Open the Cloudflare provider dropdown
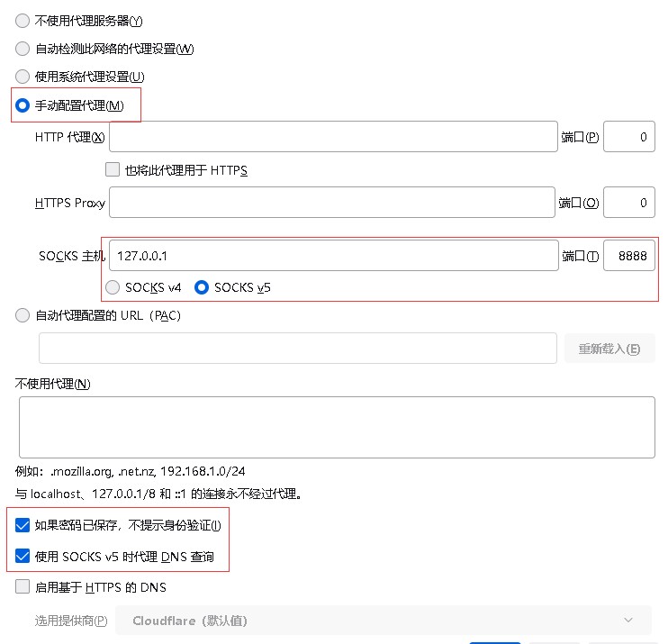Image resolution: width=668 pixels, height=644 pixels. pyautogui.click(x=384, y=621)
